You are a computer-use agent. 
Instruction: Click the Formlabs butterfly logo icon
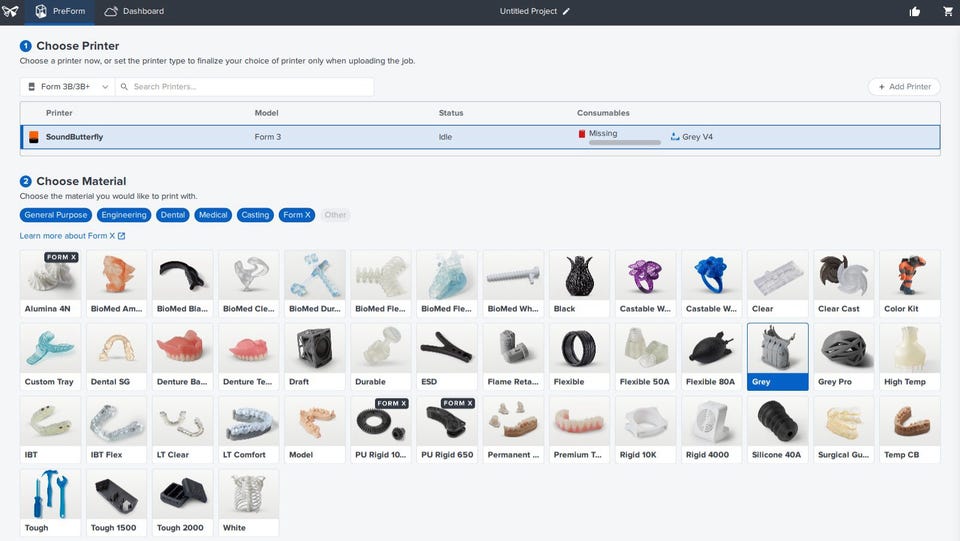(x=10, y=11)
